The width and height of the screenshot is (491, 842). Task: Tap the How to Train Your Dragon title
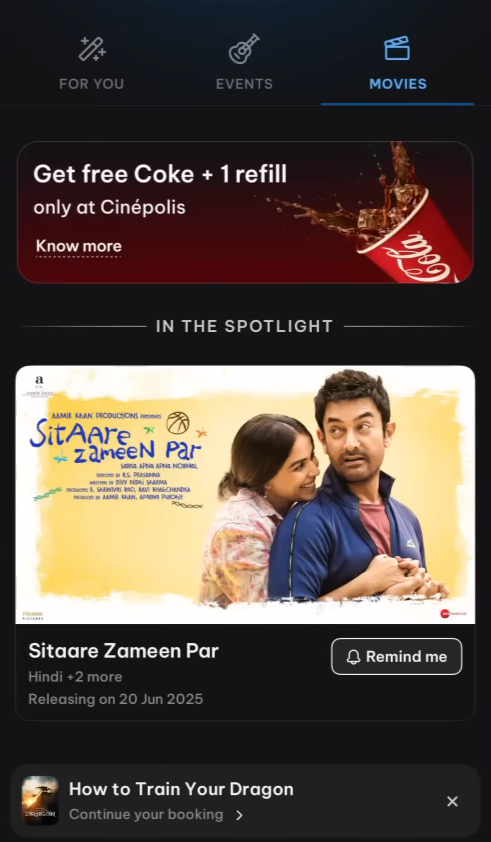pos(181,789)
